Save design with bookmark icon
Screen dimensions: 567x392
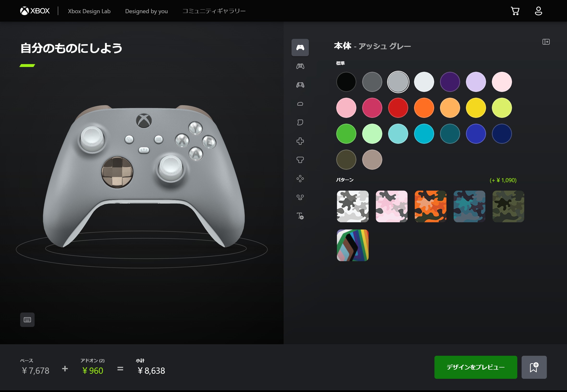tap(534, 367)
